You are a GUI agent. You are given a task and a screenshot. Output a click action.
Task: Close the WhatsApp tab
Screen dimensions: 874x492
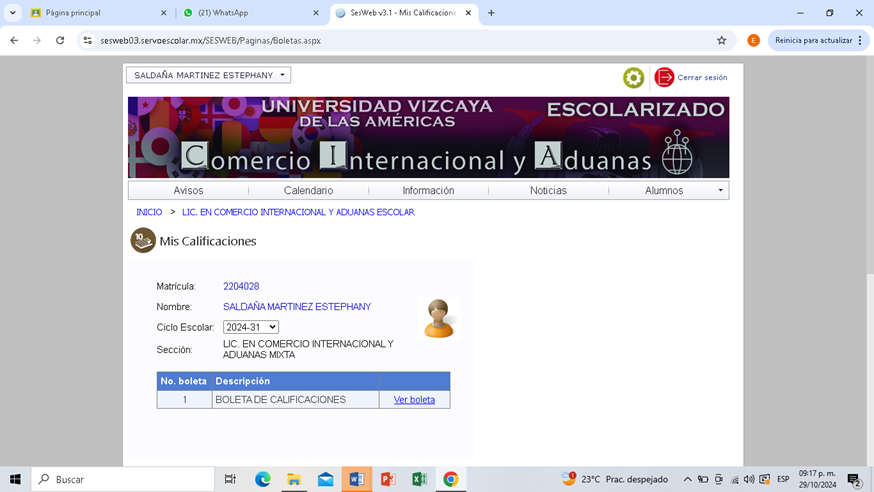(316, 13)
